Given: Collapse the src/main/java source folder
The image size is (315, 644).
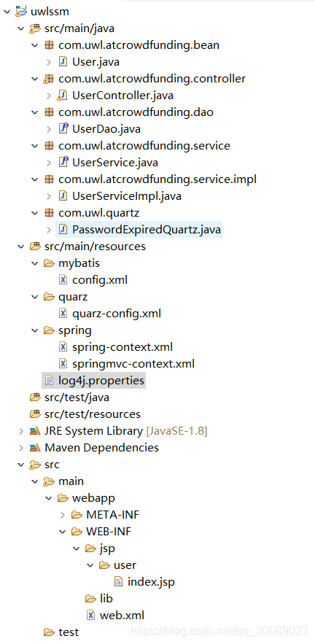Looking at the screenshot, I should 20,28.
